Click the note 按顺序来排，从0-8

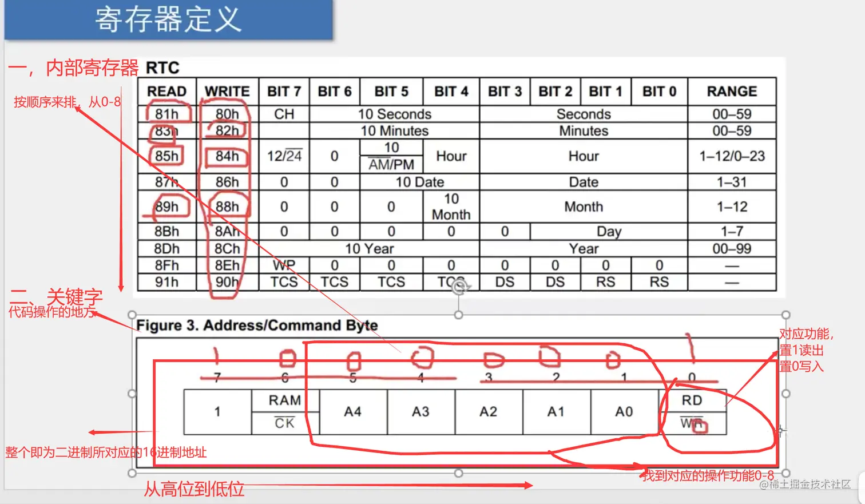point(68,102)
